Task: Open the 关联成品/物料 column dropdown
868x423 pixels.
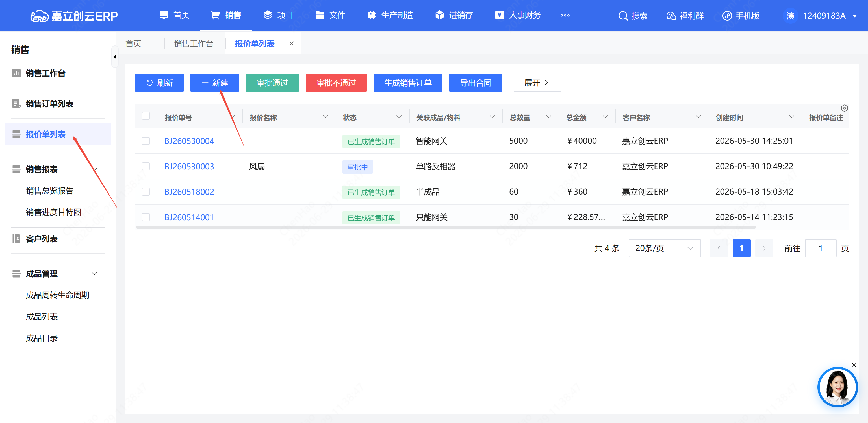Action: point(492,117)
